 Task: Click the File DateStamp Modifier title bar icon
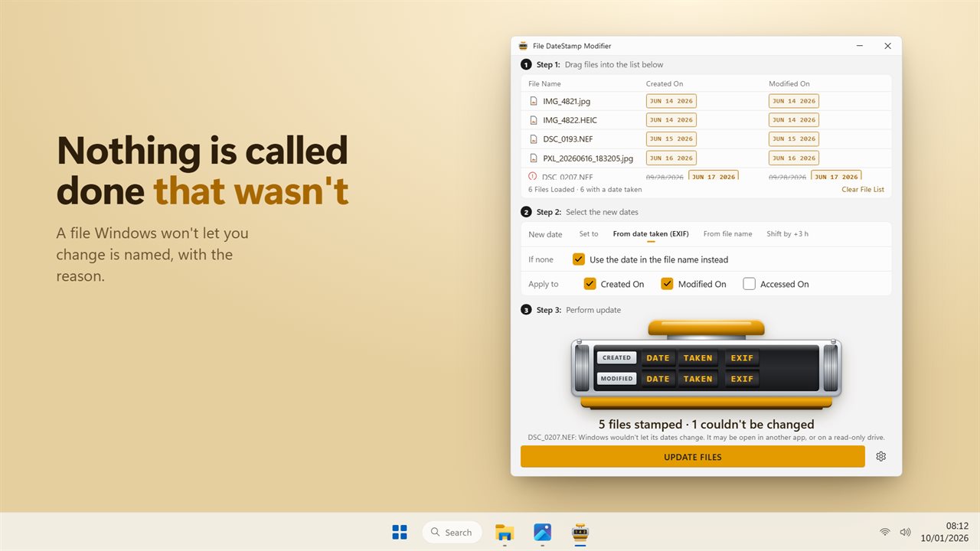tap(523, 46)
